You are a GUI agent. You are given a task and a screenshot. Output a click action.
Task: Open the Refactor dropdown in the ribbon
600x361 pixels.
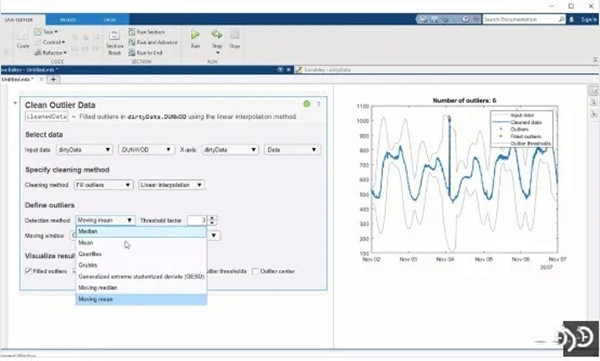[51, 53]
